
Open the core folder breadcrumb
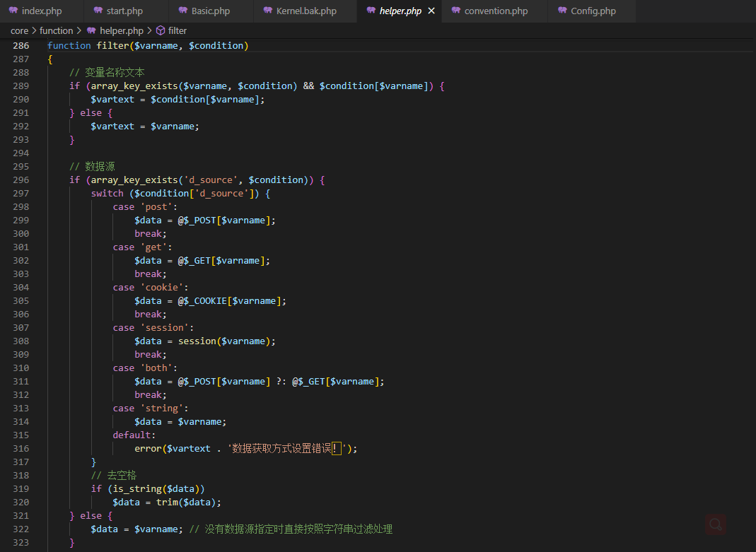pos(19,31)
